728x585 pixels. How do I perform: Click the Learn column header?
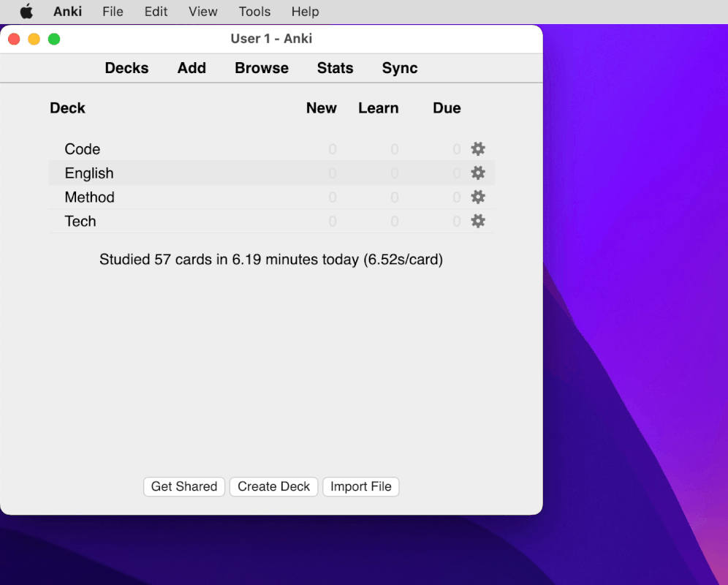click(x=378, y=107)
